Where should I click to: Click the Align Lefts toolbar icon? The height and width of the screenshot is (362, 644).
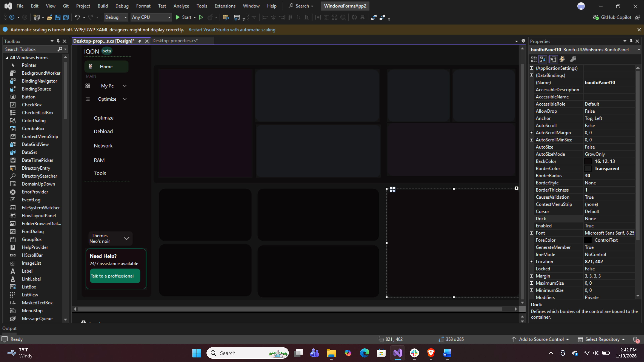point(265,17)
